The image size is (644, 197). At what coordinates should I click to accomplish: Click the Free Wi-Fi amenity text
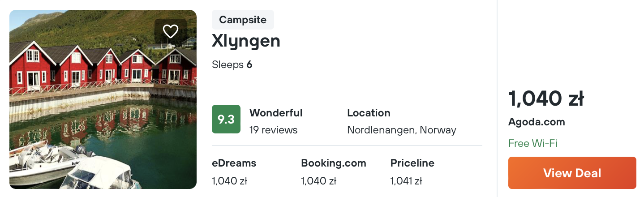(533, 144)
